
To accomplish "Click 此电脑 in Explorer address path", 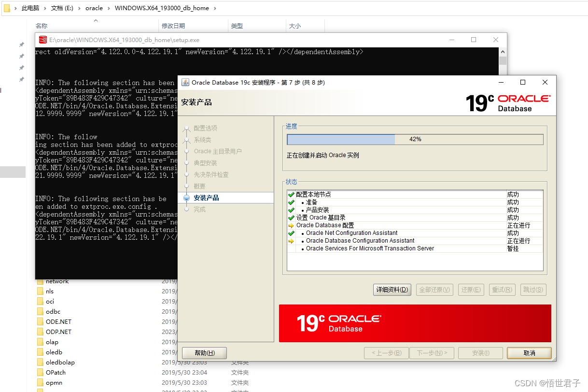I will click(30, 8).
